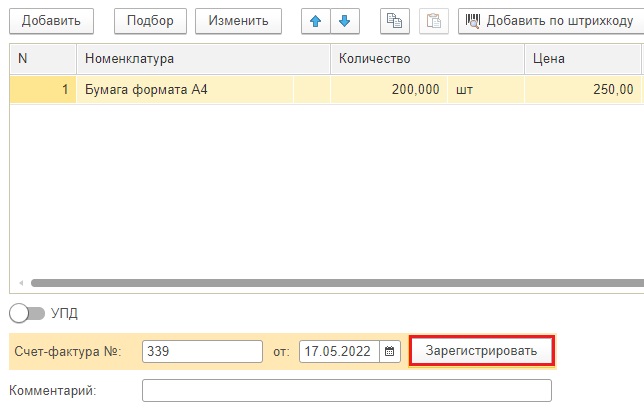Click the Счет-фактура number field 339

pos(202,352)
